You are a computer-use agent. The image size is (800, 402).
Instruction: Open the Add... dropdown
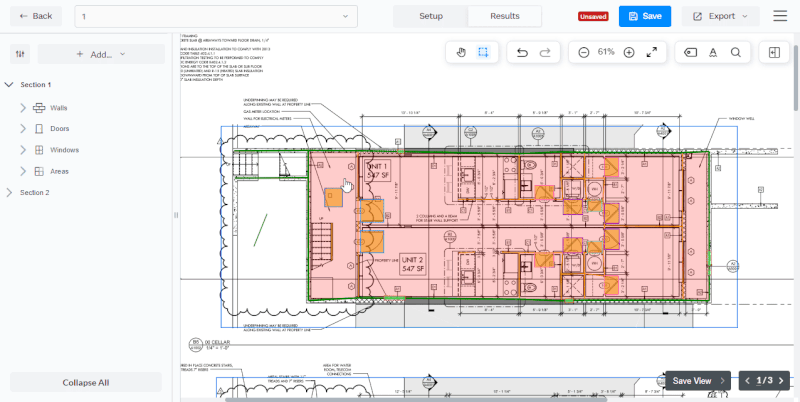100,54
